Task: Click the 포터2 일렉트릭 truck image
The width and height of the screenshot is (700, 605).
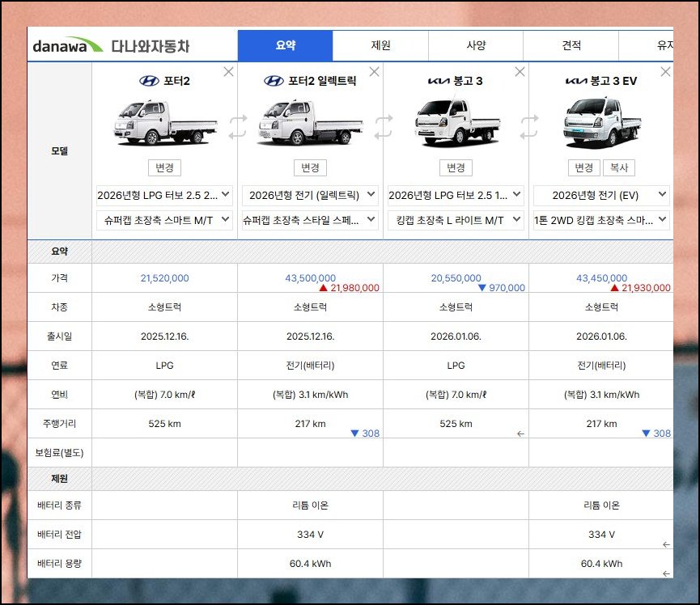Action: [x=310, y=123]
